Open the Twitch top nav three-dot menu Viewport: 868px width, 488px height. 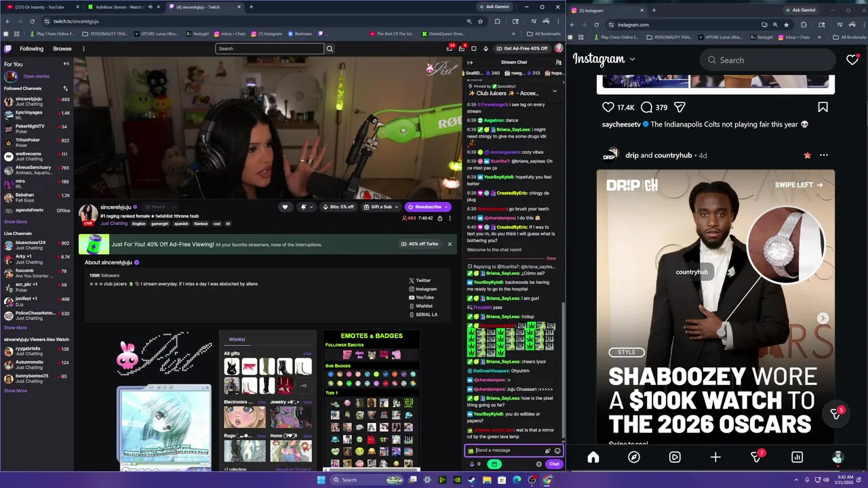point(83,49)
